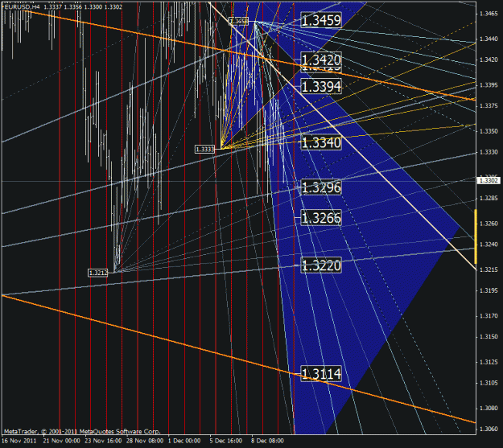Select the large 1.3340 level label

(321, 142)
